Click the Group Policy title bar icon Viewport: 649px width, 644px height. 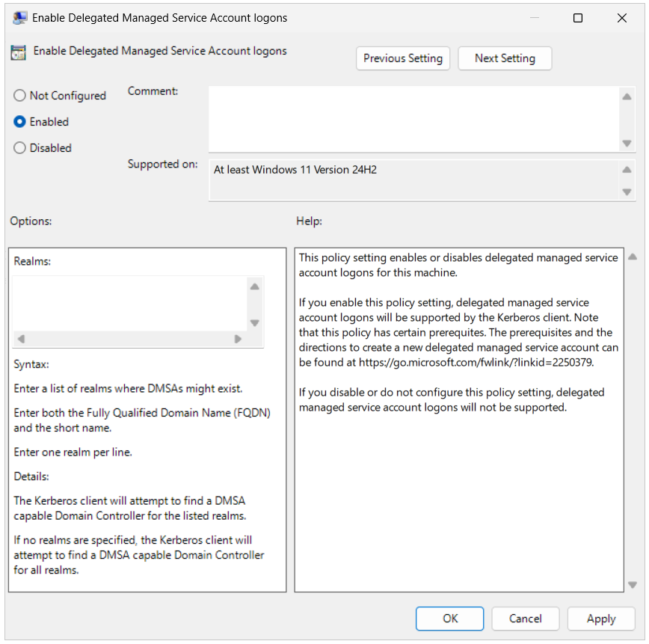coord(19,17)
